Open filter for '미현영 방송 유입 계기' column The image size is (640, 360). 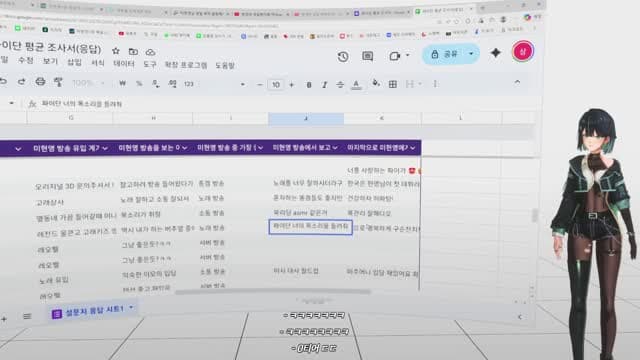[x=105, y=149]
